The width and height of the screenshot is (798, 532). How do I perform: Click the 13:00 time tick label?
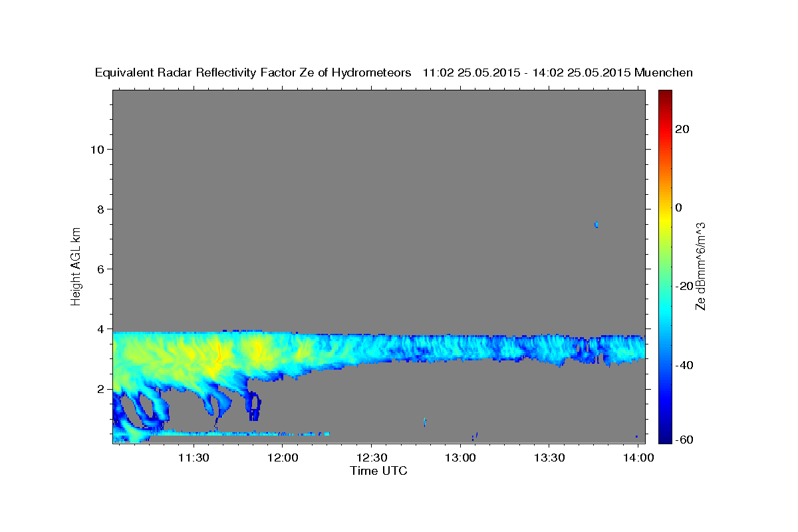tap(460, 458)
